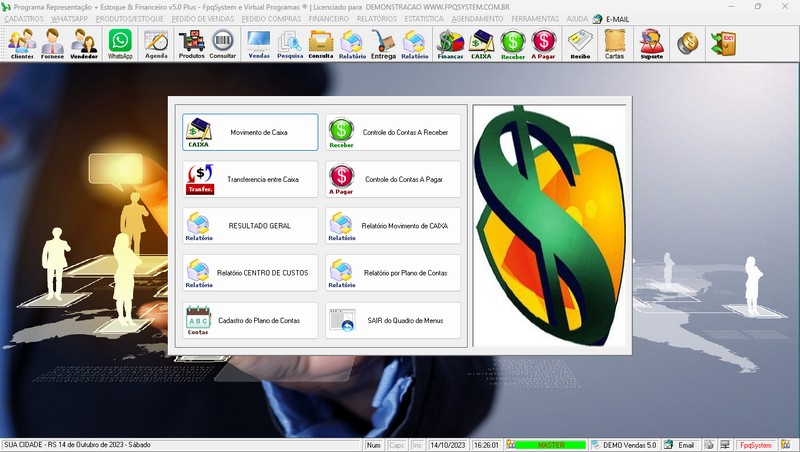Open Controle de Contas A Receber
This screenshot has height=452, width=800.
[x=393, y=132]
